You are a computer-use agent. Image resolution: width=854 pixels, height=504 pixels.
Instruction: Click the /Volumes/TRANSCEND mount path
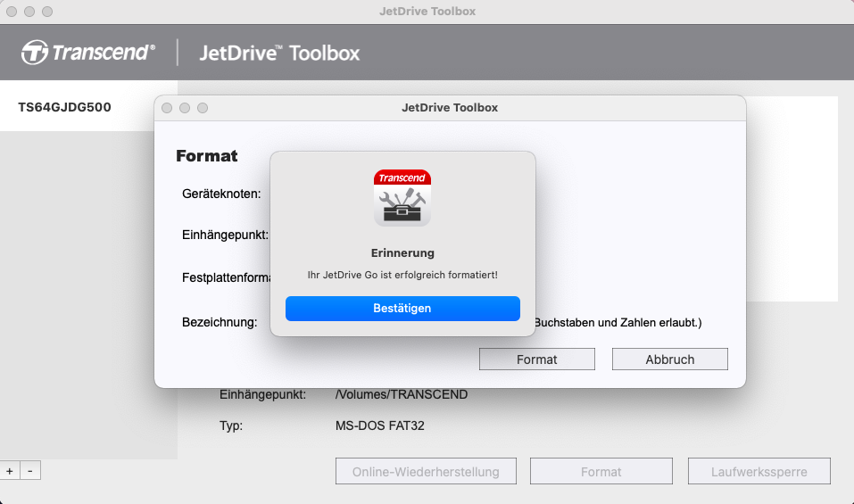pos(402,394)
